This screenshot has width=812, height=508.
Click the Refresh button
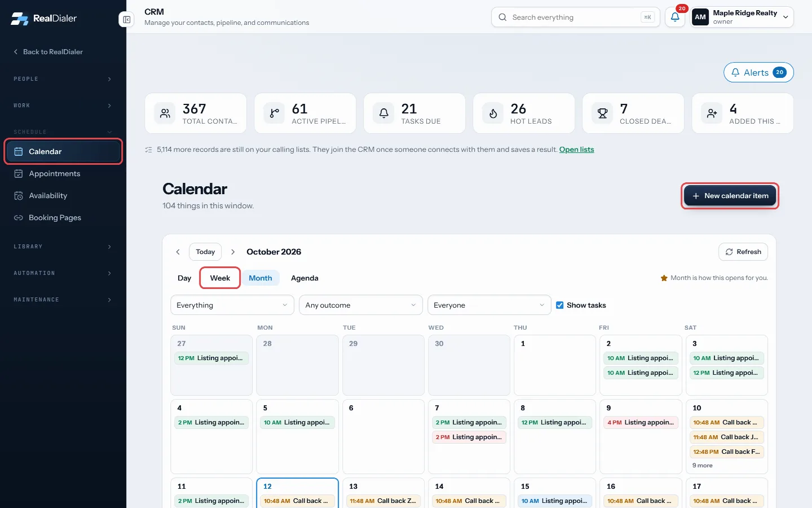pos(743,252)
